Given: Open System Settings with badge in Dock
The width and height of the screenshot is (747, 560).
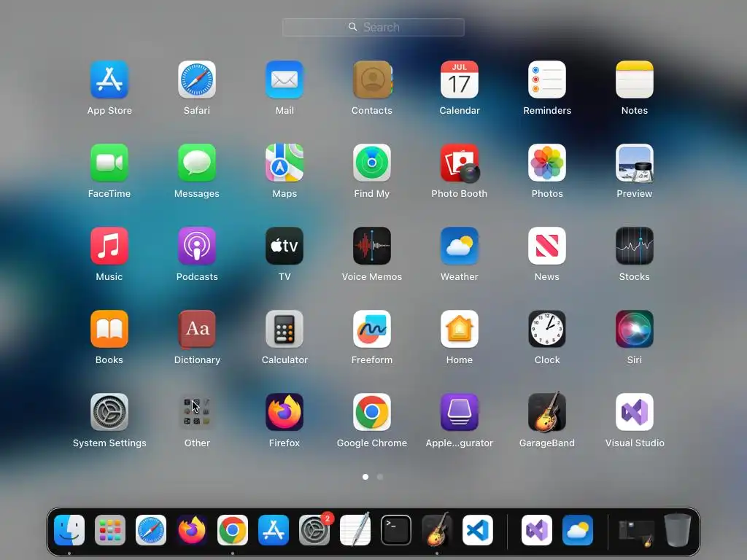Looking at the screenshot, I should pos(314,530).
